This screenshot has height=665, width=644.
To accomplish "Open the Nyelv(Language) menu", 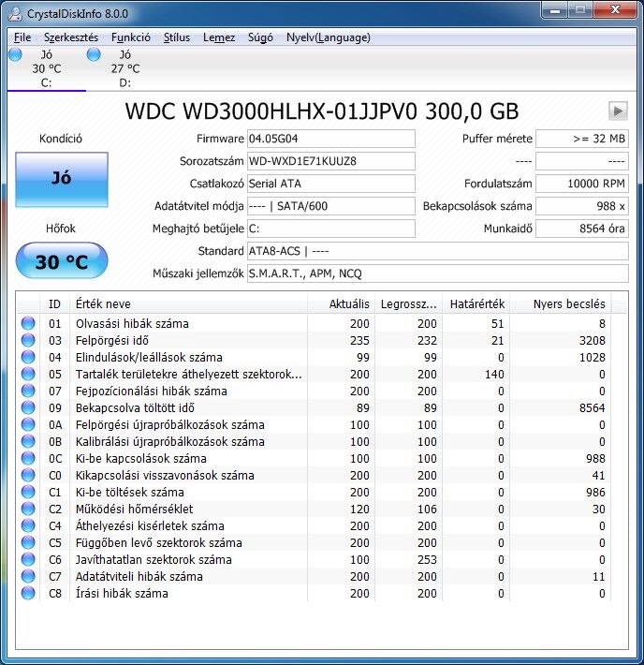I will click(x=329, y=37).
